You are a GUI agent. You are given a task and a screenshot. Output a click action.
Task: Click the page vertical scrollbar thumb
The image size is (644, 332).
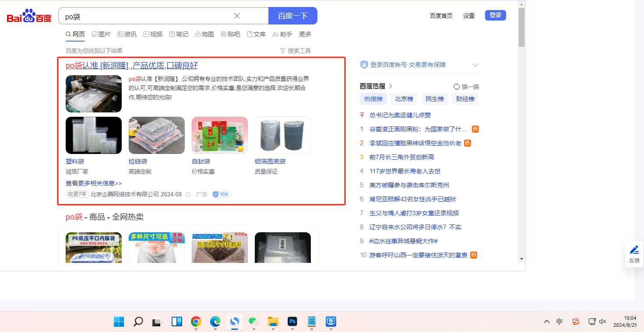521,27
